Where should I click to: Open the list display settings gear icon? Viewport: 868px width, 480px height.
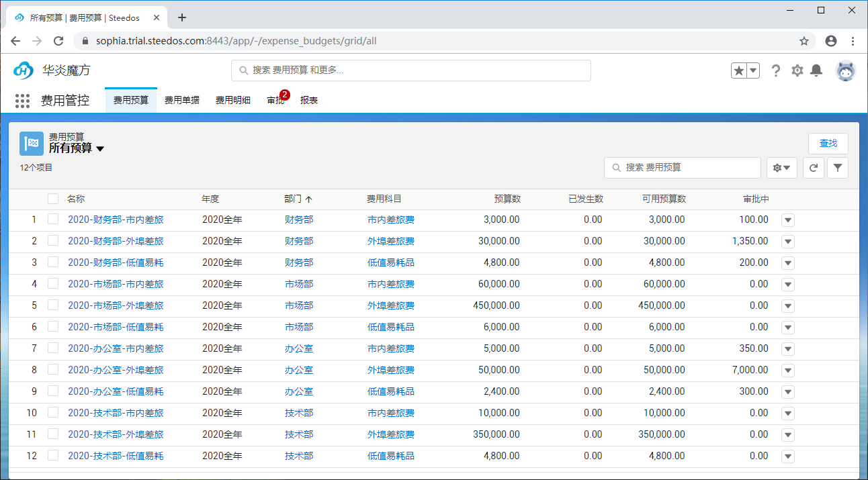pyautogui.click(x=781, y=168)
